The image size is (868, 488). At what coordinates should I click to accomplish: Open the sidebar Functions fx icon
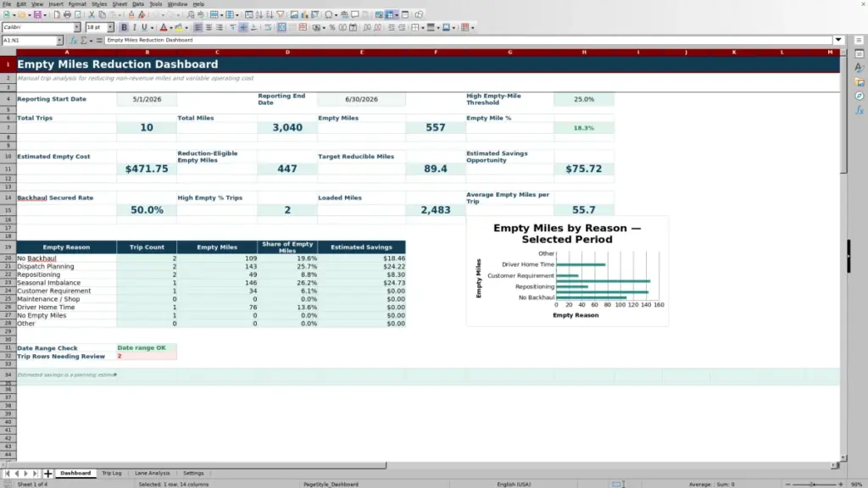click(x=860, y=110)
